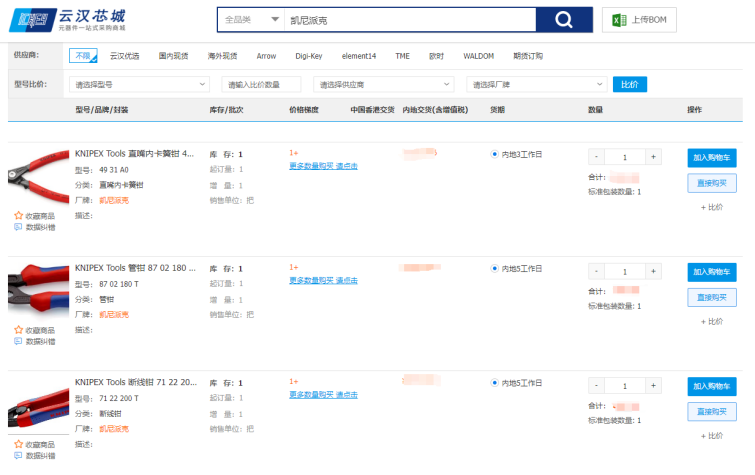This screenshot has height=475, width=755.
Task: Decrease quantity for 49 31 A0
Action: click(x=596, y=157)
